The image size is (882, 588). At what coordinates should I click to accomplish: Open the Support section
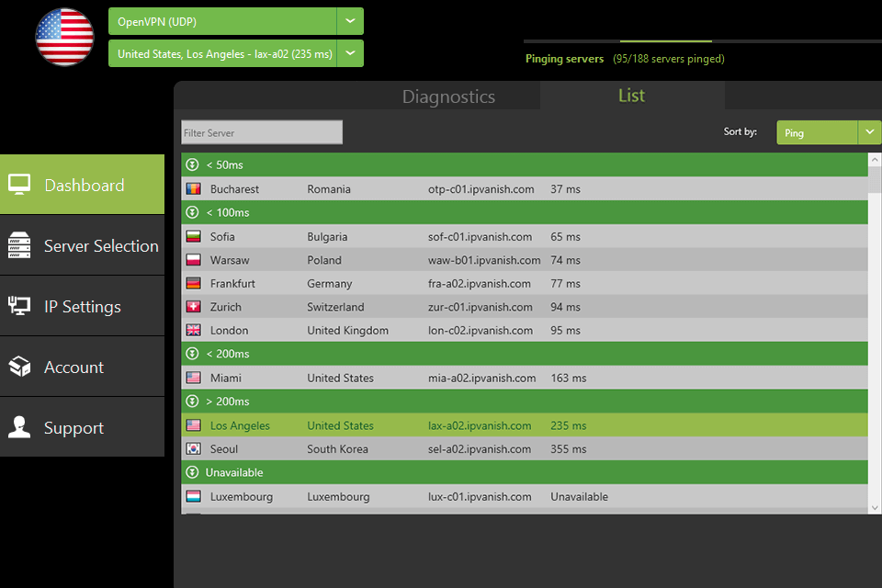[82, 427]
